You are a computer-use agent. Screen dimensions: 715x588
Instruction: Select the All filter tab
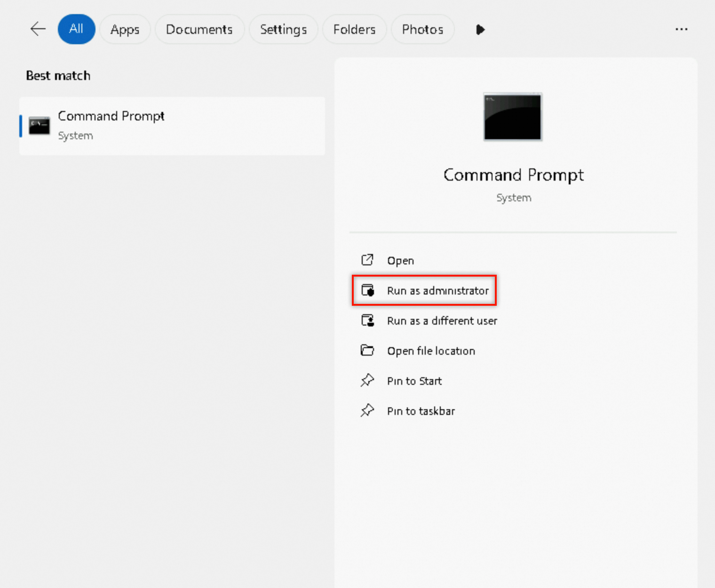click(76, 29)
